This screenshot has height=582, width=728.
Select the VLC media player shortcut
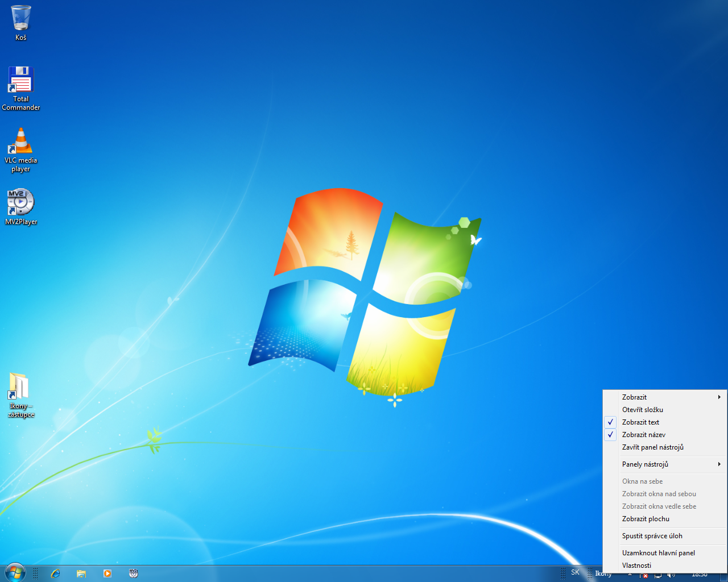[20, 142]
